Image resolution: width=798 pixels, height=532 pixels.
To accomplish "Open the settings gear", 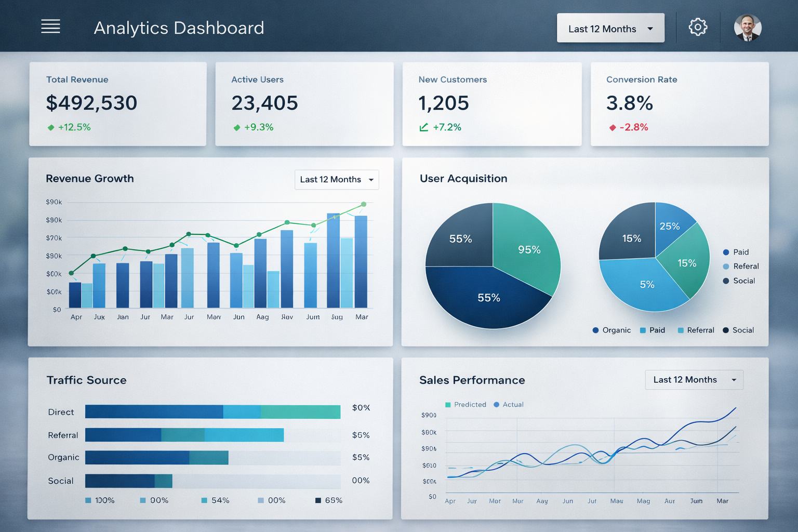I will pos(698,26).
